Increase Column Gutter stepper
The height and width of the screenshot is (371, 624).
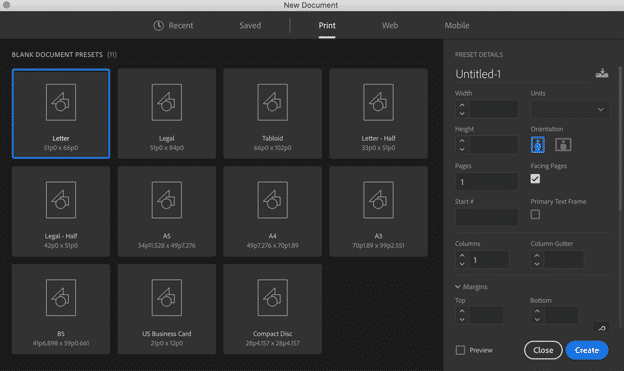click(x=537, y=256)
